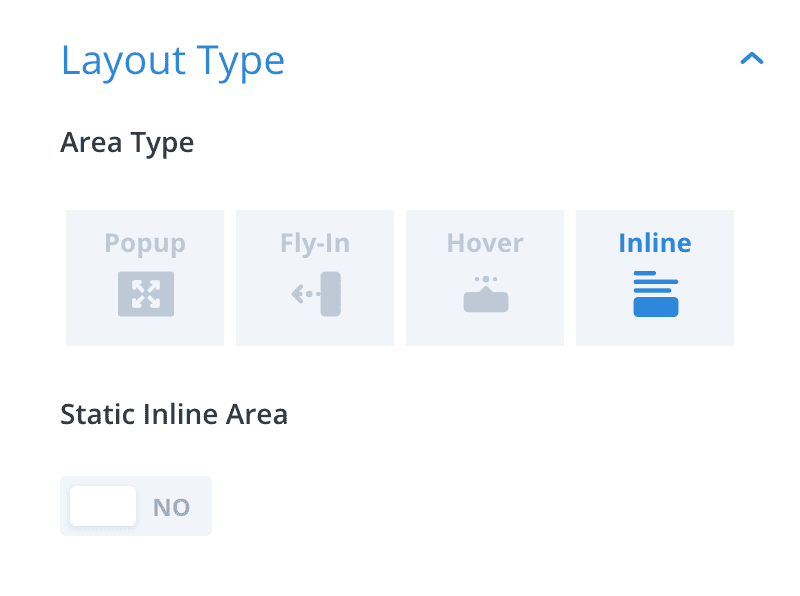This screenshot has height=596, width=800.
Task: Select the Hover area icon
Action: point(485,294)
